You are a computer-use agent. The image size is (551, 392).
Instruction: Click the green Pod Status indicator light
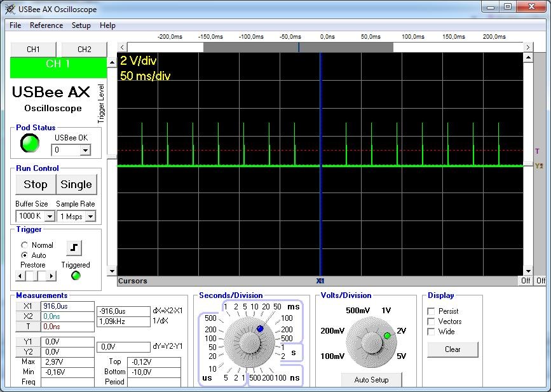click(x=29, y=144)
